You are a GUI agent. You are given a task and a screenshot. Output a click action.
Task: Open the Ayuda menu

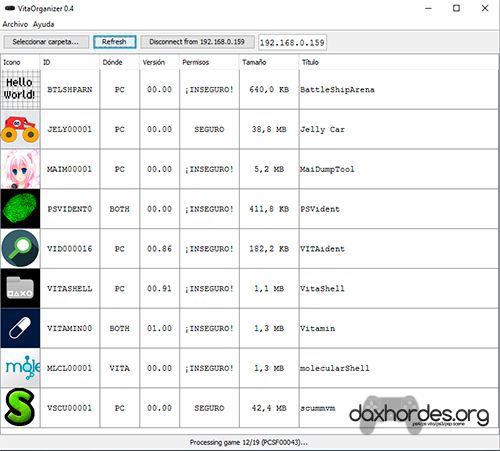coord(43,24)
